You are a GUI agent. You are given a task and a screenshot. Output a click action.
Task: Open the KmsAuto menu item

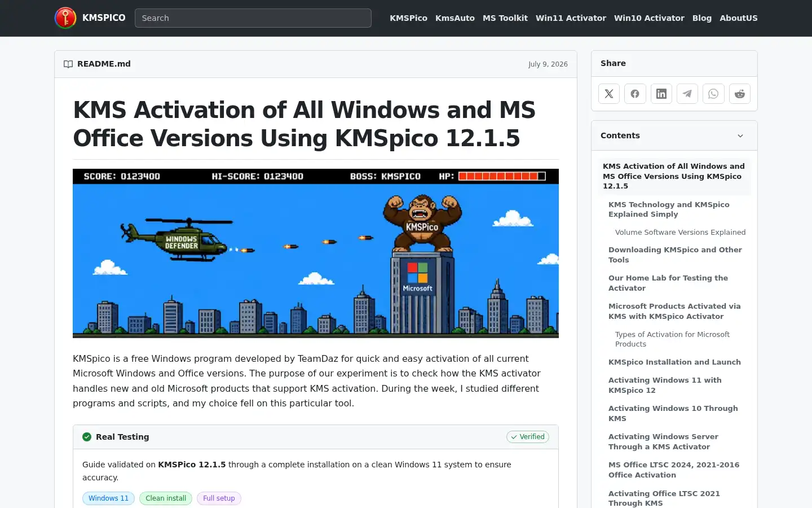[455, 18]
